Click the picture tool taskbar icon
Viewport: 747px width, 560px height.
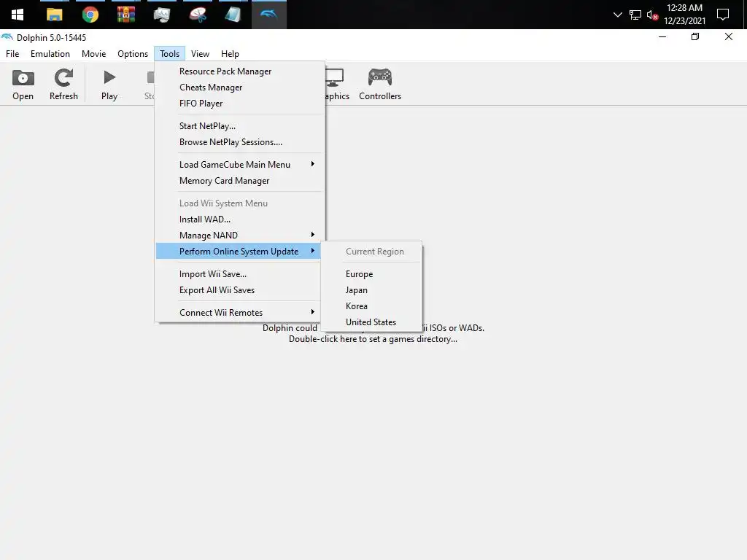click(x=162, y=15)
